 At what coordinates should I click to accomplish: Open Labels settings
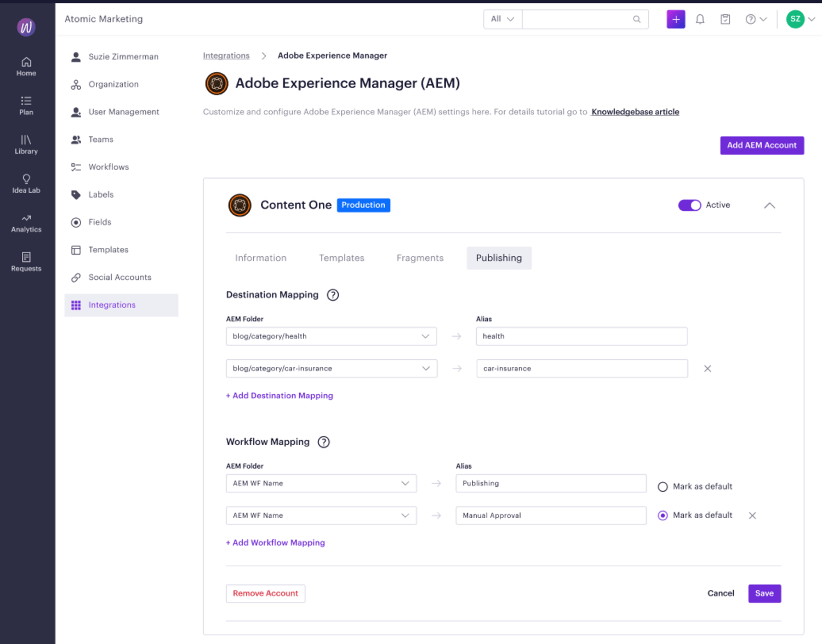(121, 194)
